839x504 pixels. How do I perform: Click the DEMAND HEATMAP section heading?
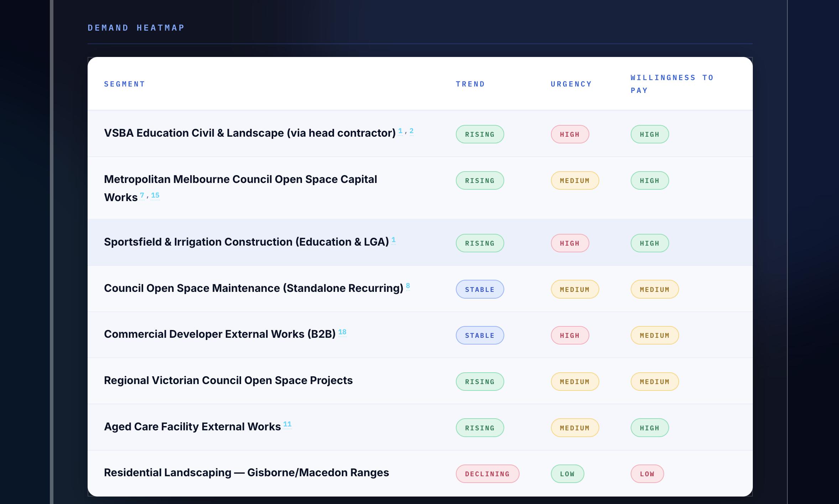136,28
